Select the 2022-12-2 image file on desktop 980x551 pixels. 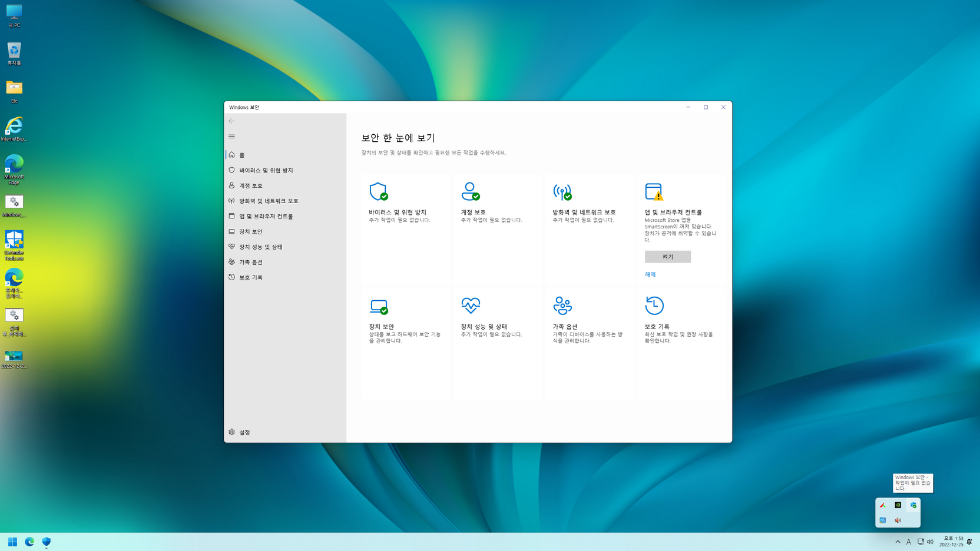(x=14, y=359)
